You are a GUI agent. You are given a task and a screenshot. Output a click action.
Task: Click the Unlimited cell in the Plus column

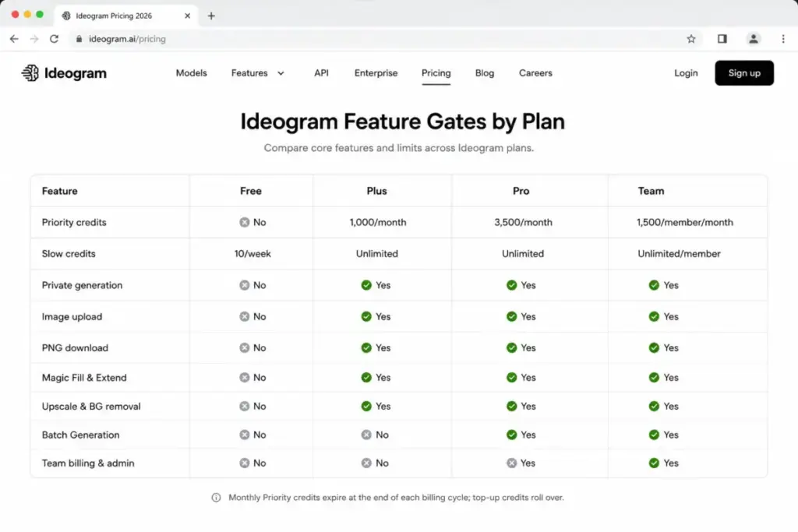coord(376,253)
